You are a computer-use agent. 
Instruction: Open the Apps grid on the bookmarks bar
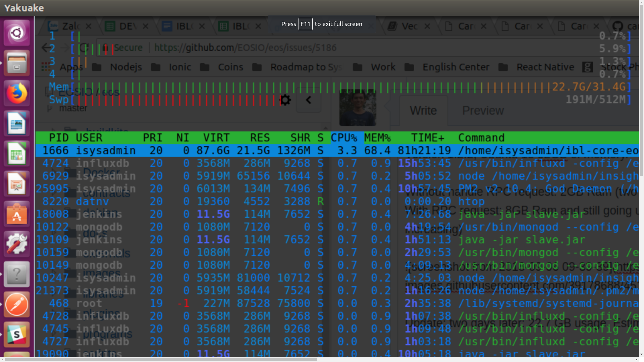click(x=46, y=67)
